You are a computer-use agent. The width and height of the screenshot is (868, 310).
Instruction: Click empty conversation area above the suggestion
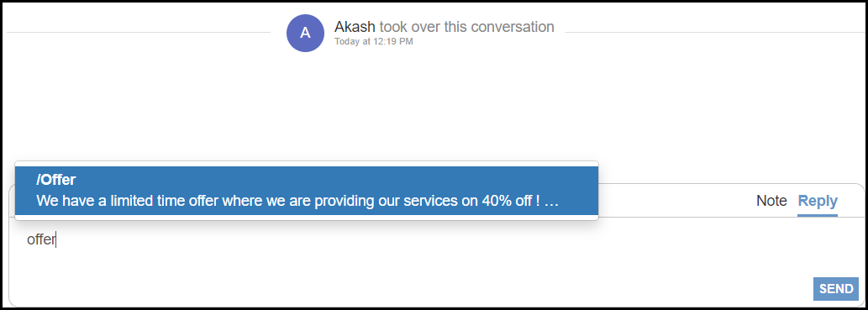point(432,105)
